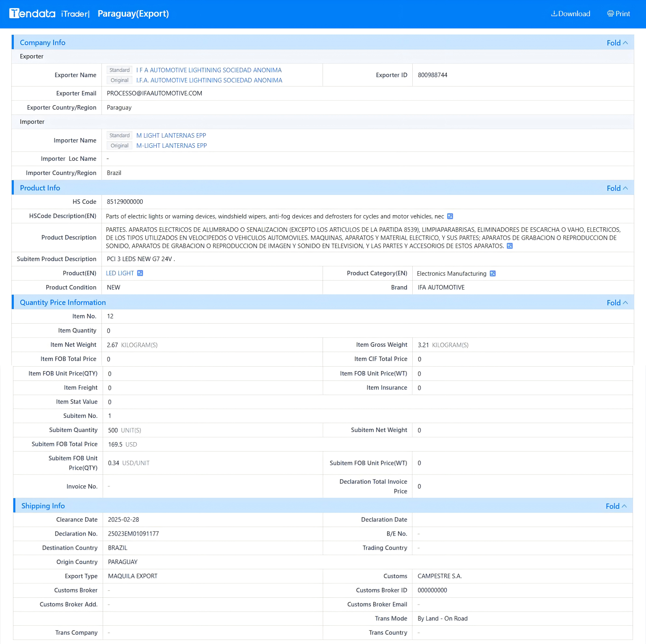
Task: Click Destination Country value BRAZIL
Action: pos(118,548)
